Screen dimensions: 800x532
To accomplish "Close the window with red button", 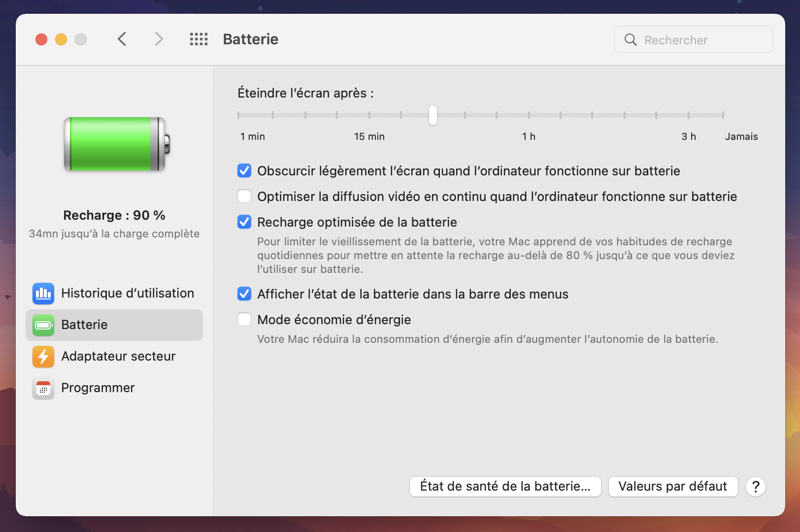I will [41, 39].
